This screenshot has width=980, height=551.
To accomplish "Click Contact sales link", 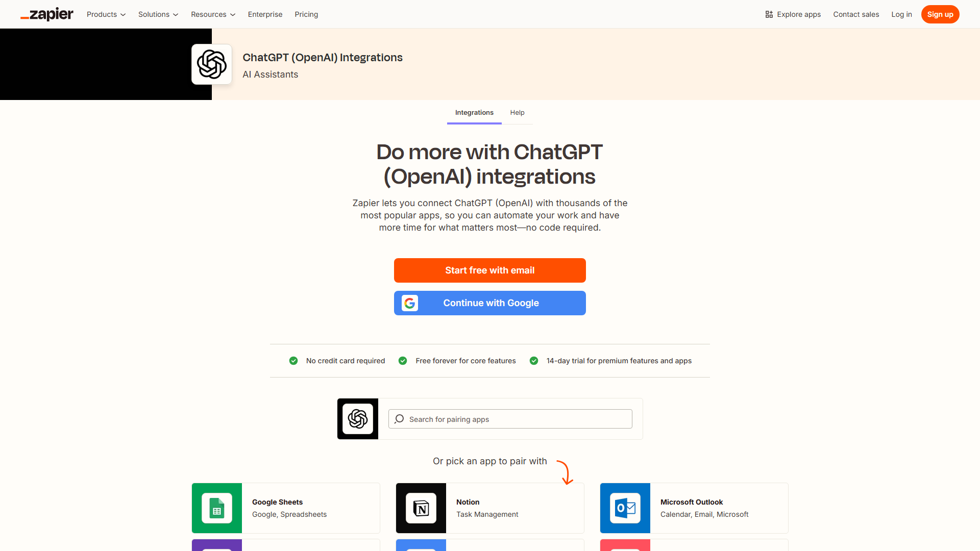I will pos(856,14).
